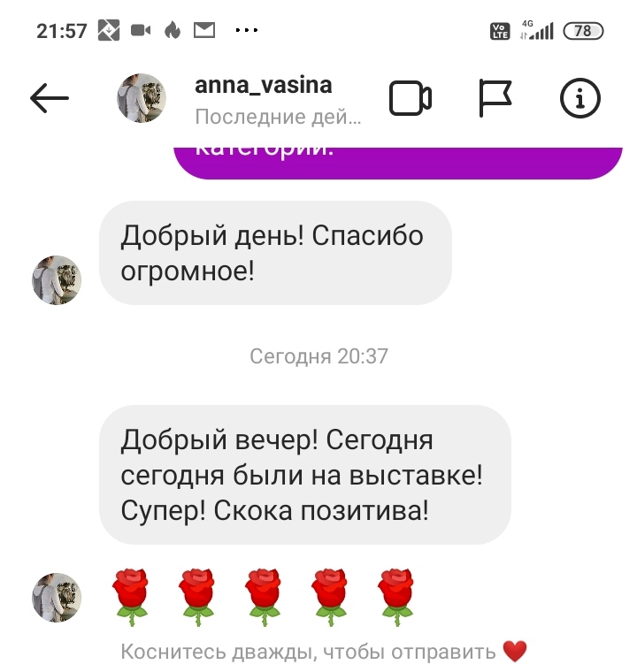Open conversation info icon
637x672 pixels.
(x=580, y=98)
